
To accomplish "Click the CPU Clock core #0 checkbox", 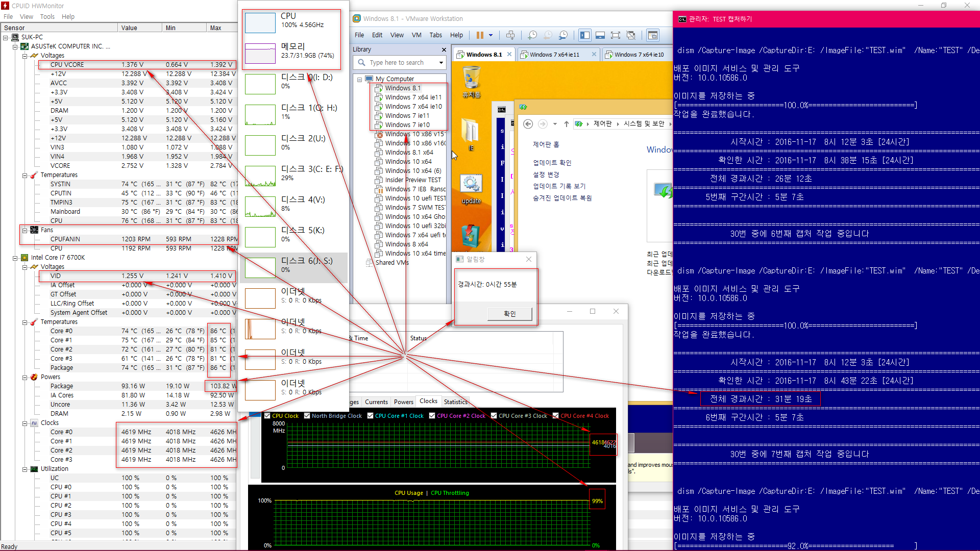I will tap(268, 416).
